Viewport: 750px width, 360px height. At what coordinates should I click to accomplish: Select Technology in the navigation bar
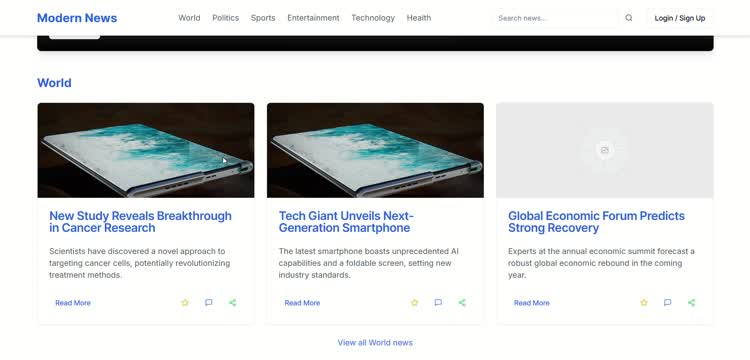(373, 18)
